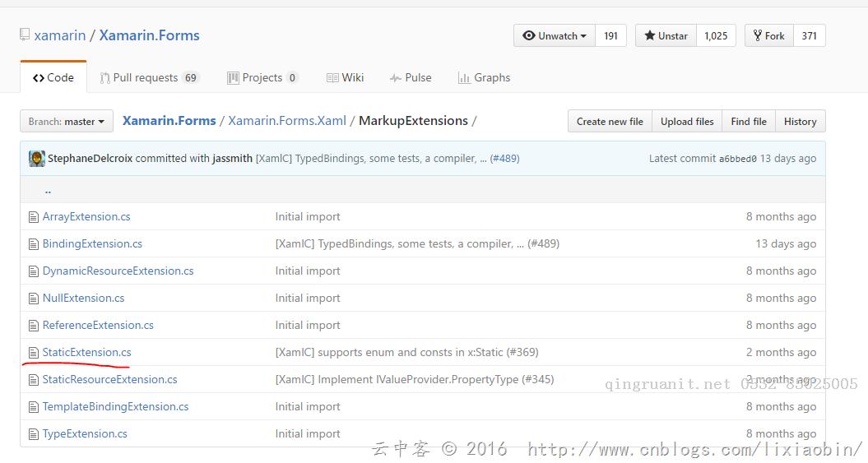Image resolution: width=868 pixels, height=463 pixels.
Task: Go to Xamarin.Forms.Xaml folder in breadcrumb
Action: tap(287, 121)
